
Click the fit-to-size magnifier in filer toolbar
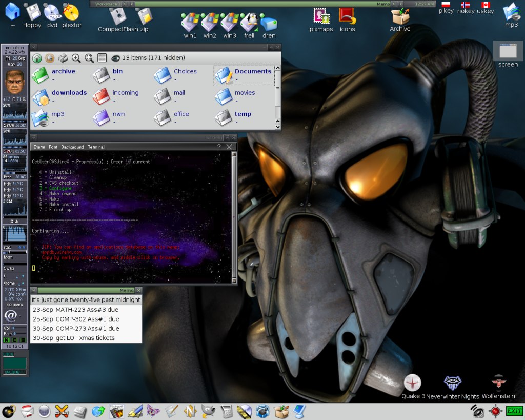[89, 58]
